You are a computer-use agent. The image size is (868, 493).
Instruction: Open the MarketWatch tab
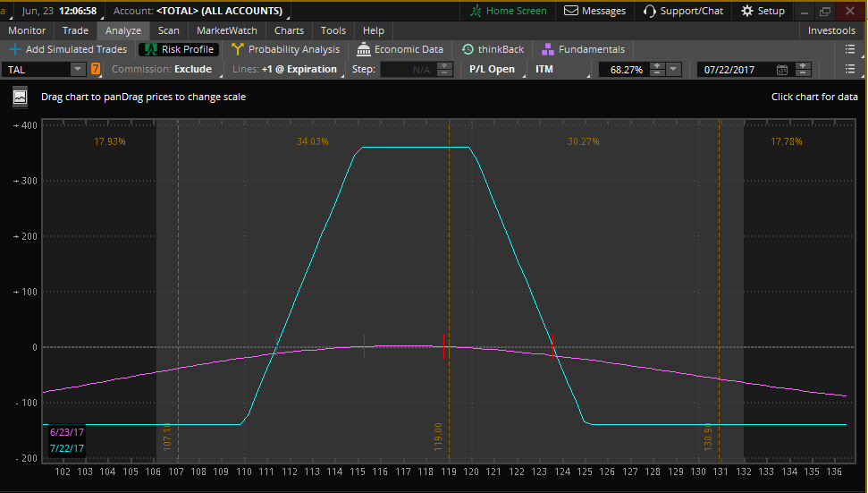point(227,30)
